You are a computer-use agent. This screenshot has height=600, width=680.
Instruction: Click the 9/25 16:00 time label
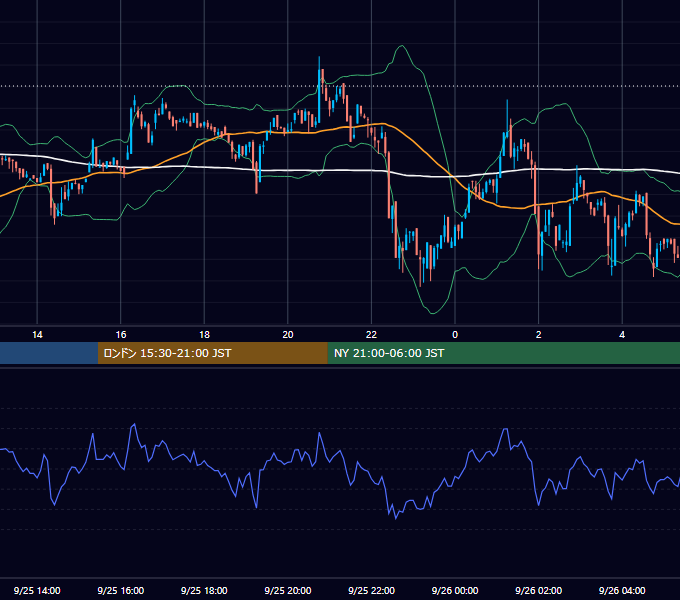121,590
